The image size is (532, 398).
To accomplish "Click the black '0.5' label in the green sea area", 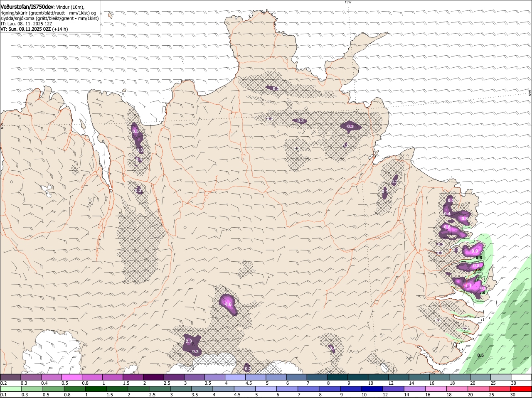I will pos(480,355).
